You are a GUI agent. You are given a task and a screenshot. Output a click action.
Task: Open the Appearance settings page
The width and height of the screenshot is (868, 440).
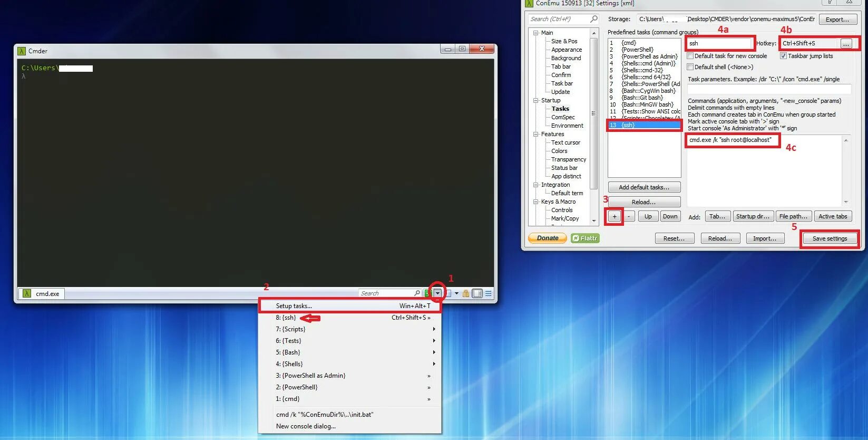tap(567, 50)
